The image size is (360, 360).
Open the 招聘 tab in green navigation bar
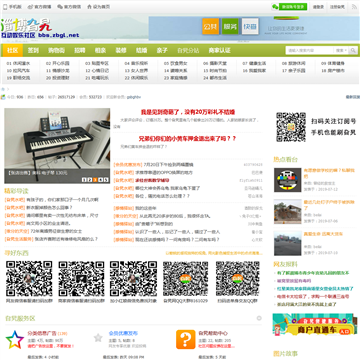(x=80, y=51)
